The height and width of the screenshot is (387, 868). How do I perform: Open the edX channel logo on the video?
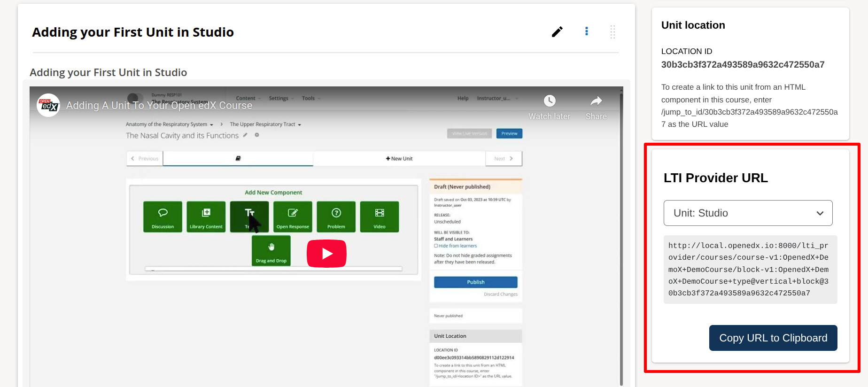[x=48, y=105]
